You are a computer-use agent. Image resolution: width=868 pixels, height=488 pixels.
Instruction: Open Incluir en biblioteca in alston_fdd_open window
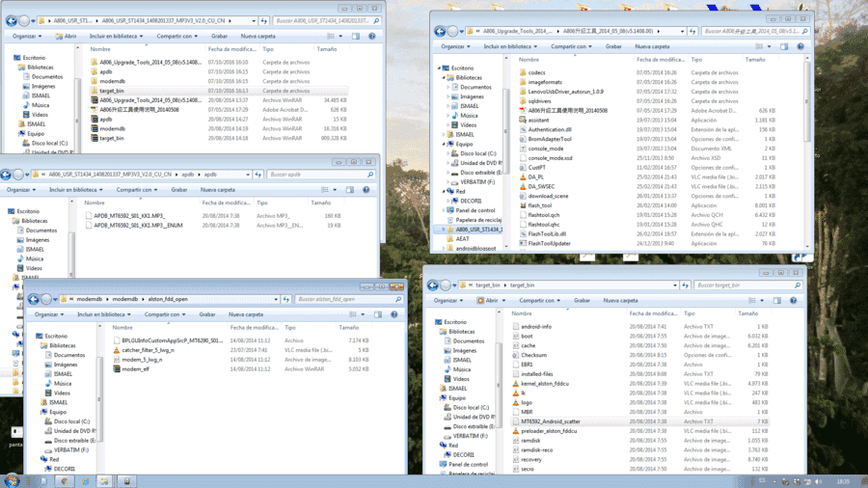pos(104,314)
